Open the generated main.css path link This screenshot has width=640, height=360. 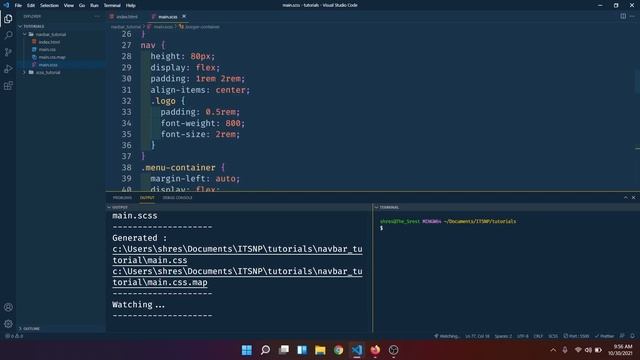point(237,254)
